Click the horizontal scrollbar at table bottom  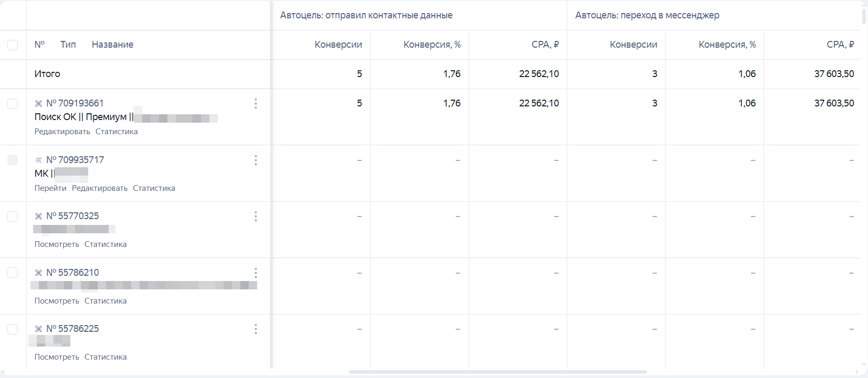(x=497, y=372)
